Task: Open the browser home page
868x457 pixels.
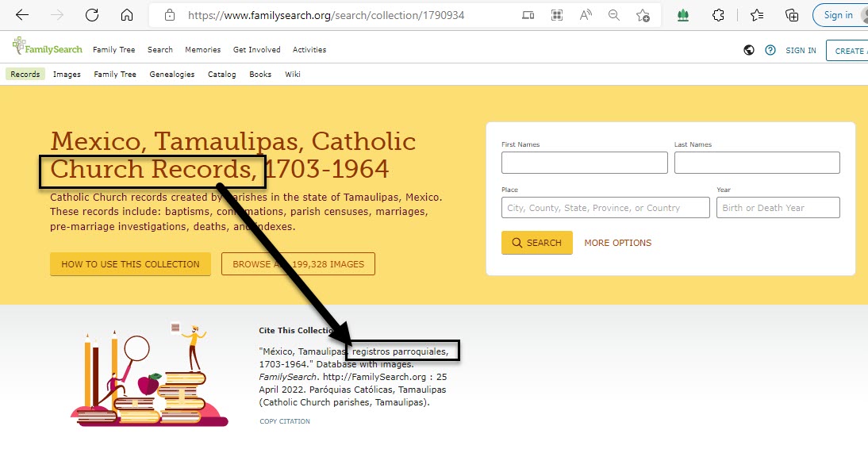Action: [127, 15]
